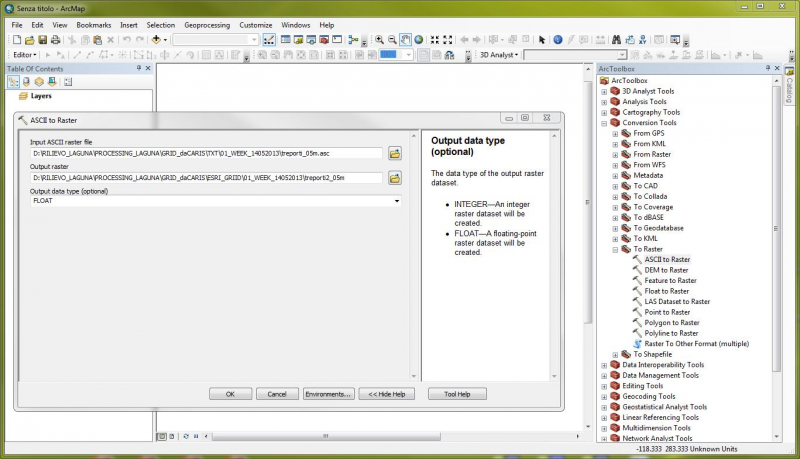
Task: Select the Zoom In tool
Action: 380,40
